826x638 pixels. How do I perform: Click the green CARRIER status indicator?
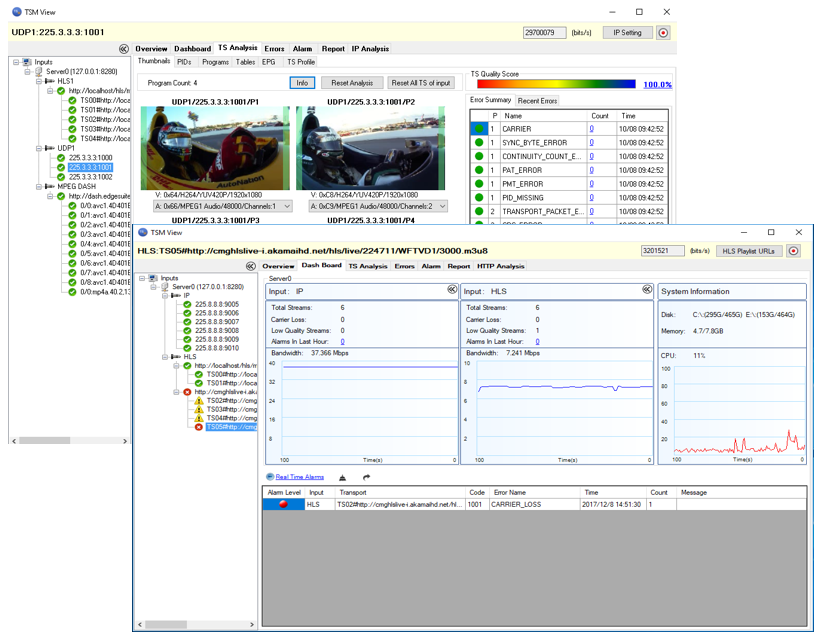[479, 129]
